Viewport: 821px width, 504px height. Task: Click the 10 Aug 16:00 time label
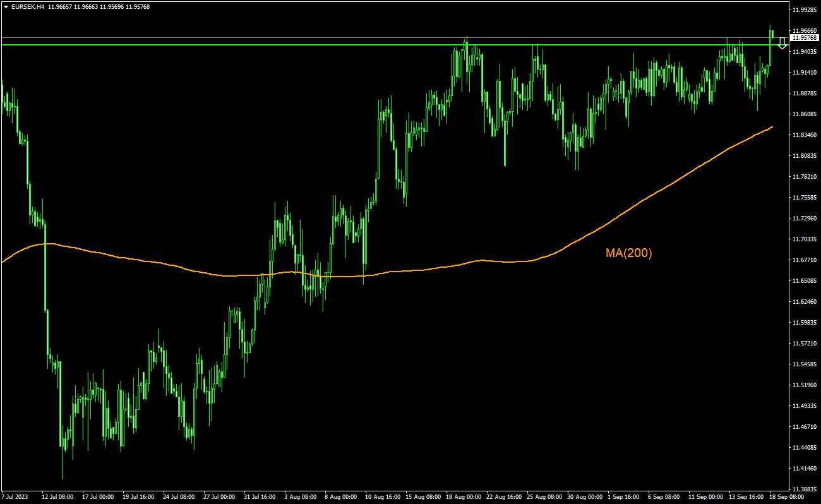click(381, 497)
